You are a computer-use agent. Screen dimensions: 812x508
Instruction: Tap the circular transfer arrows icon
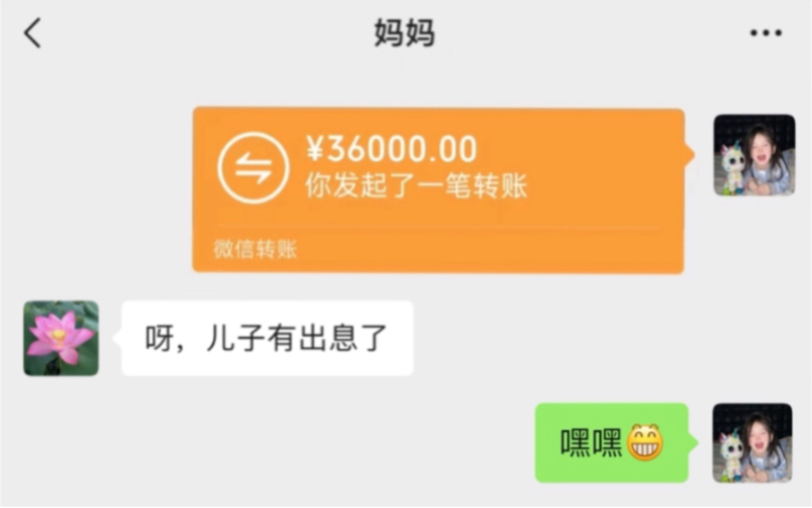point(253,168)
